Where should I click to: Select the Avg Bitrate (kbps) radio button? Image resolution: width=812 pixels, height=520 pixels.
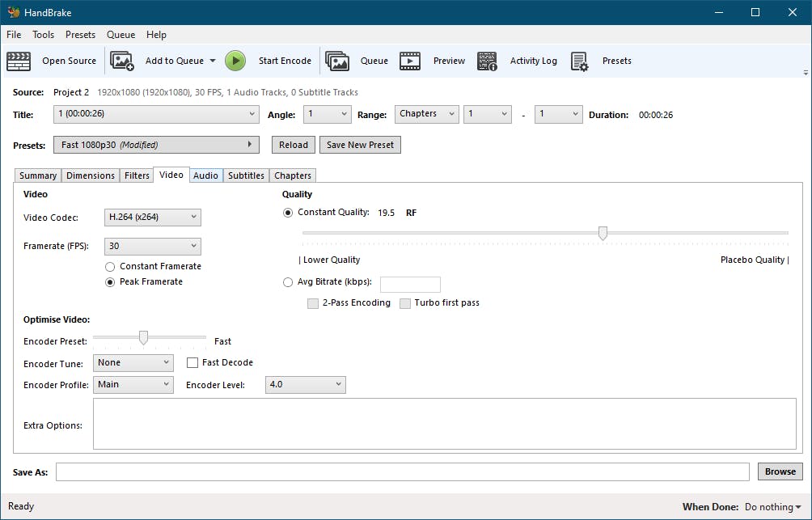click(288, 282)
